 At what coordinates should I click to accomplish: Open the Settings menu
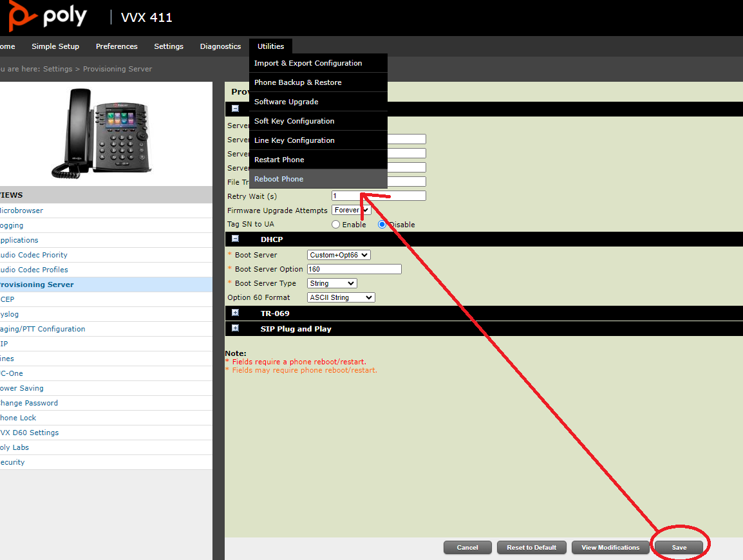tap(169, 46)
